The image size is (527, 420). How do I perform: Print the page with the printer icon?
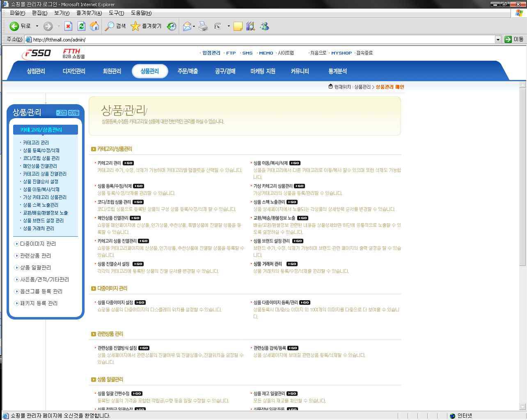(x=203, y=26)
